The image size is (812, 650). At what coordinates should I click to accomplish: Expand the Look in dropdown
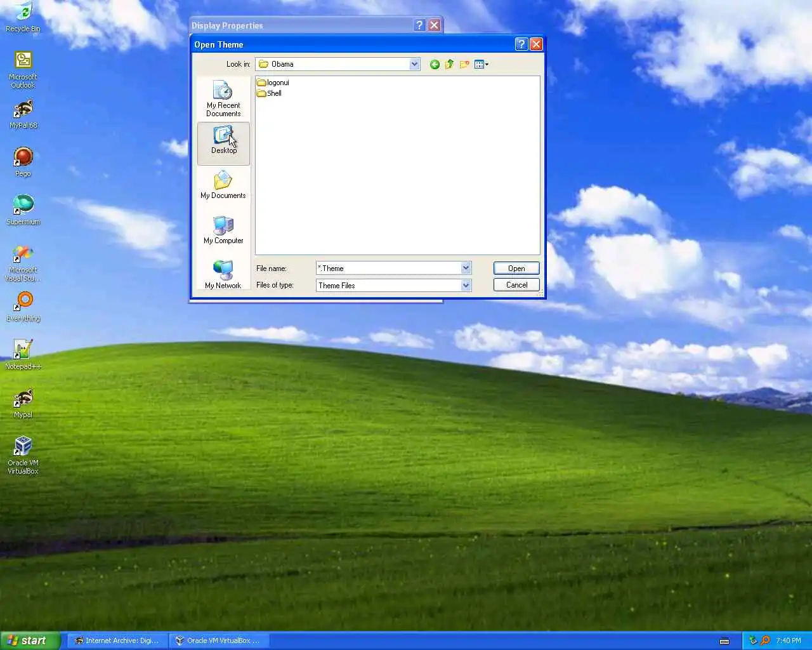pyautogui.click(x=414, y=64)
